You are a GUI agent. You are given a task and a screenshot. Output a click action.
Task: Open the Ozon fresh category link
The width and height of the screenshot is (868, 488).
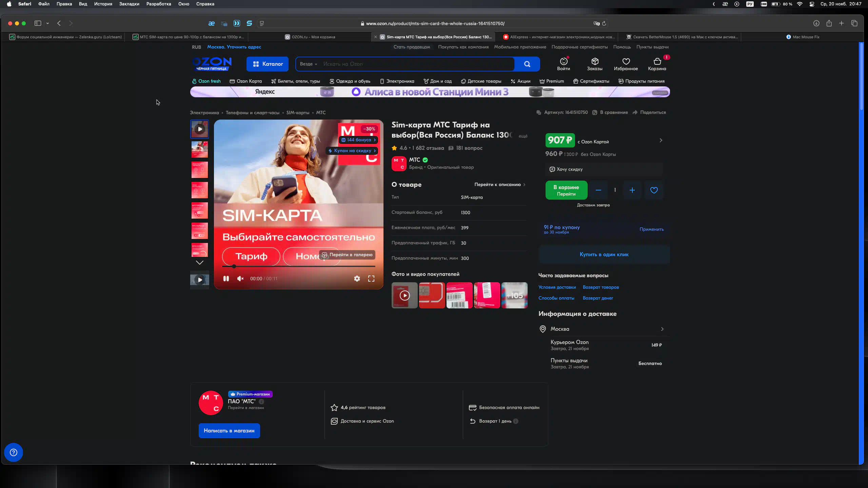click(206, 81)
